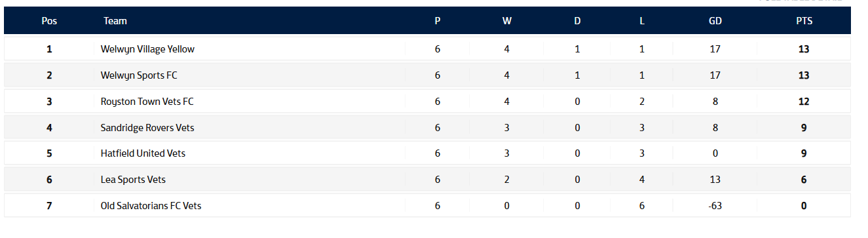Image resolution: width=868 pixels, height=238 pixels.
Task: Open Welwyn Sports FC team link
Action: pos(139,75)
